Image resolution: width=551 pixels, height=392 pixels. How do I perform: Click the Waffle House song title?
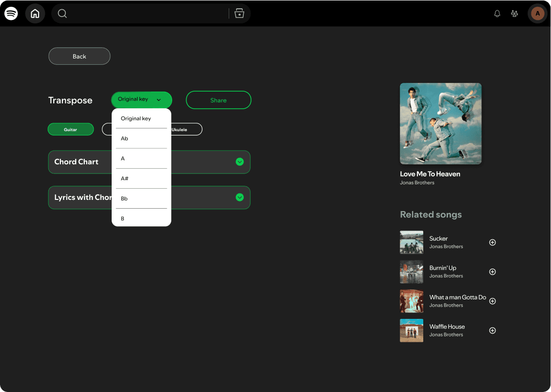click(447, 327)
